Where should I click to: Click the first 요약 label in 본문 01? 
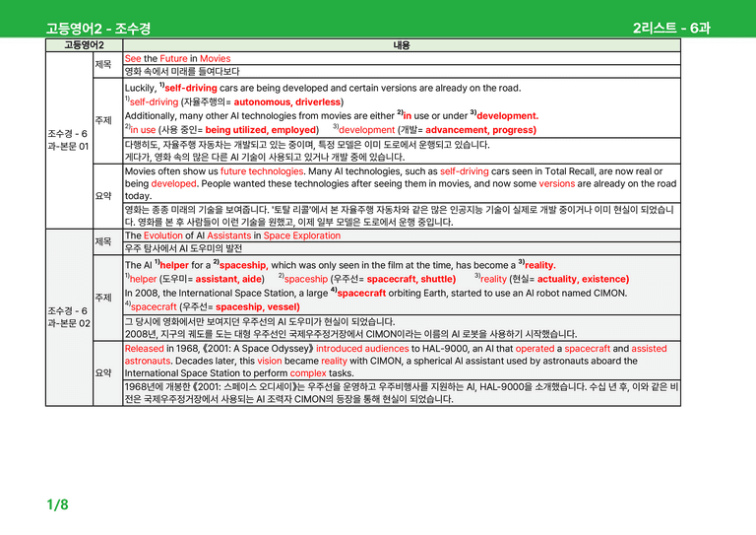103,196
